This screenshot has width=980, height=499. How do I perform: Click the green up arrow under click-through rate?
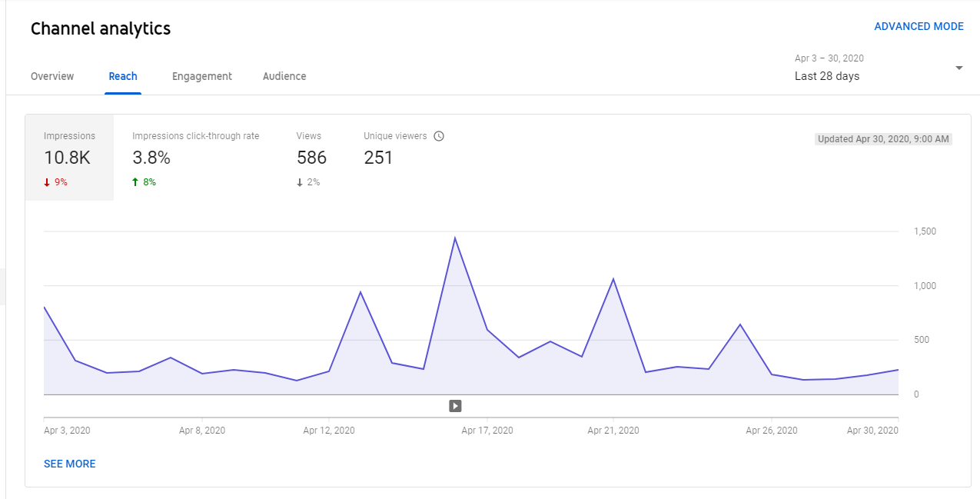click(x=135, y=182)
